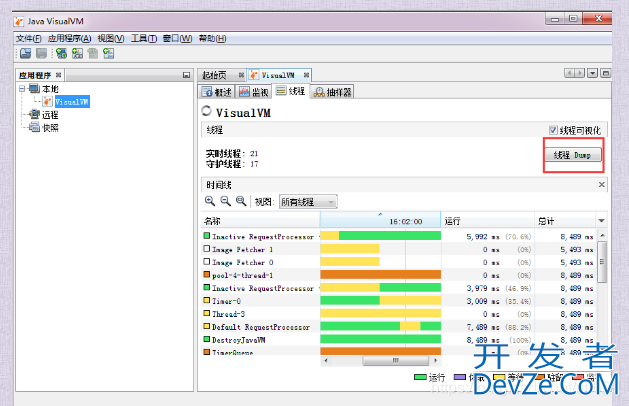The image size is (629, 406).
Task: Toggle selection of DestroyJavaVM thread
Action: tap(207, 339)
